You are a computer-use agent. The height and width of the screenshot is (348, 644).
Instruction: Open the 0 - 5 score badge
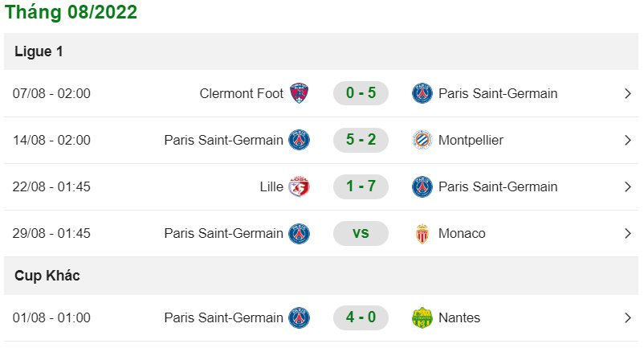pos(361,93)
